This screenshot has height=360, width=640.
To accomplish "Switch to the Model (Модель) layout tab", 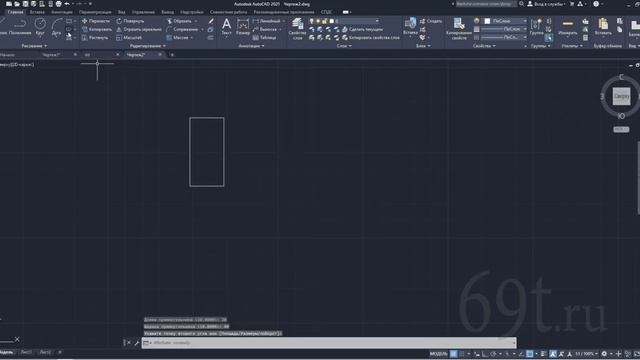I will pyautogui.click(x=6, y=352).
